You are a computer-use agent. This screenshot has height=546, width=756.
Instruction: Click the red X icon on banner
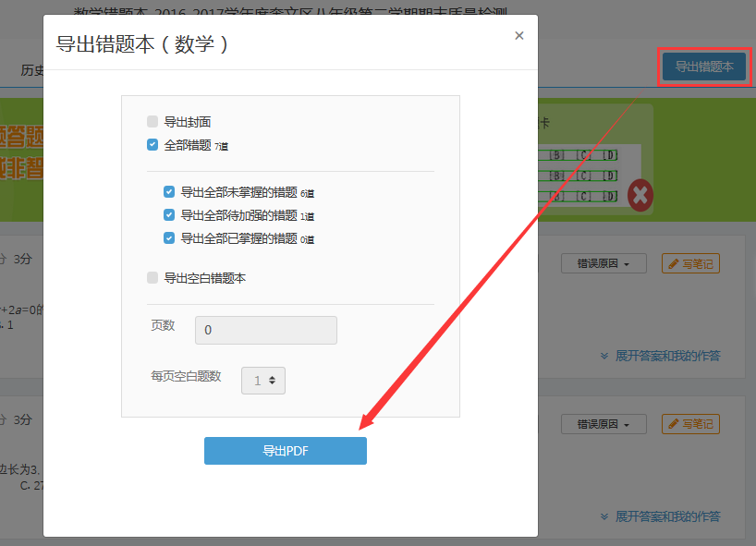(x=640, y=196)
